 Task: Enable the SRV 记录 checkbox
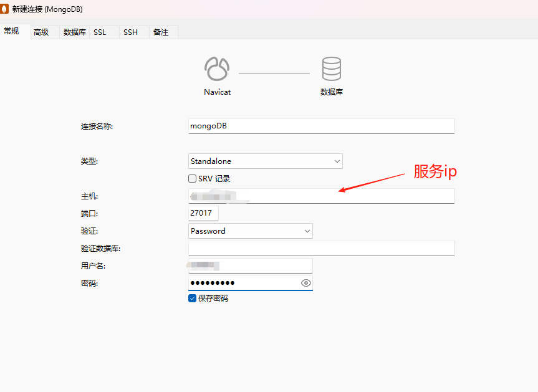[193, 179]
